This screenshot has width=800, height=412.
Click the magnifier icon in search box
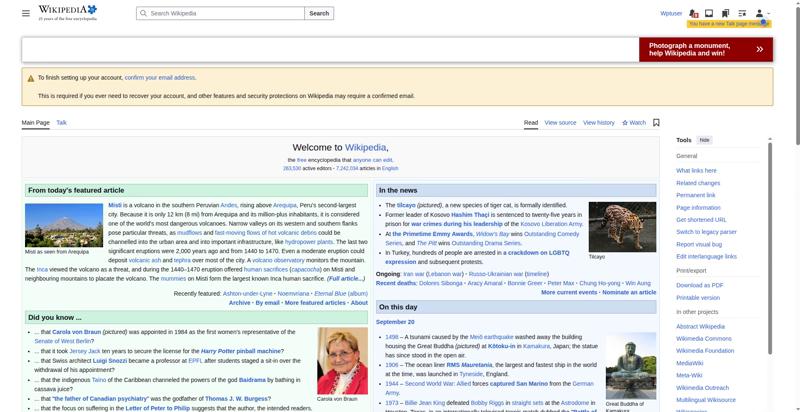pyautogui.click(x=143, y=13)
